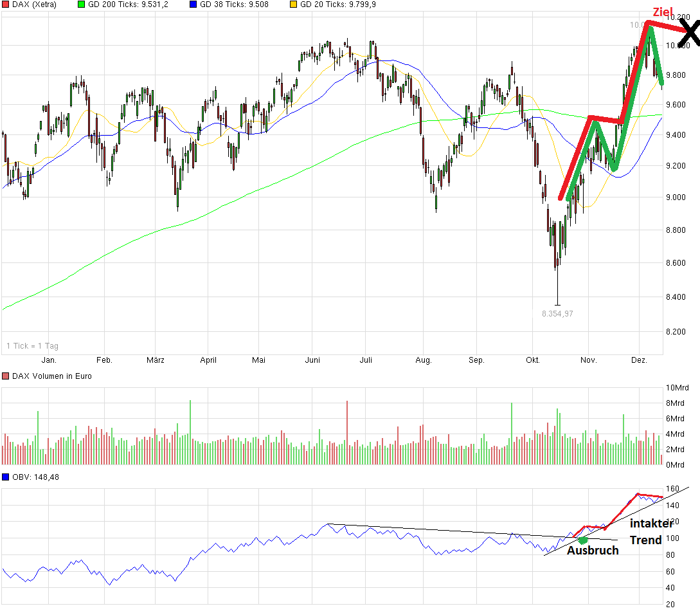
Task: Select the 'DAX (Xetra)' legend text
Action: [x=34, y=5]
